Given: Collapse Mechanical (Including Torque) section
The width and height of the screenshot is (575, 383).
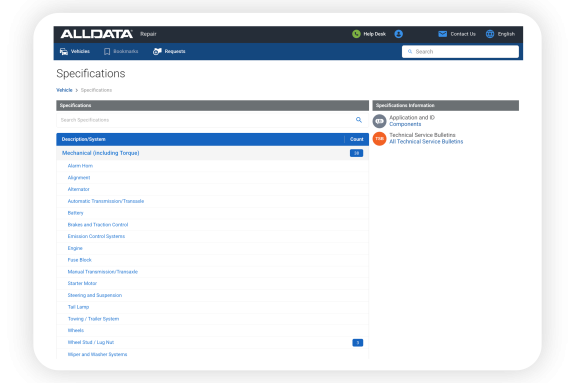Looking at the screenshot, I should [x=100, y=153].
